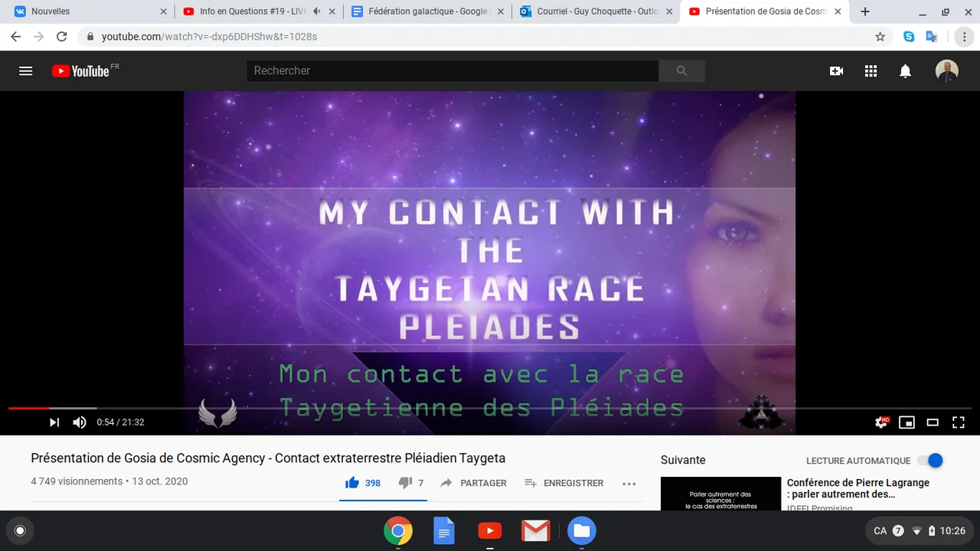The height and width of the screenshot is (551, 980).
Task: Mute the video volume
Action: (x=80, y=422)
